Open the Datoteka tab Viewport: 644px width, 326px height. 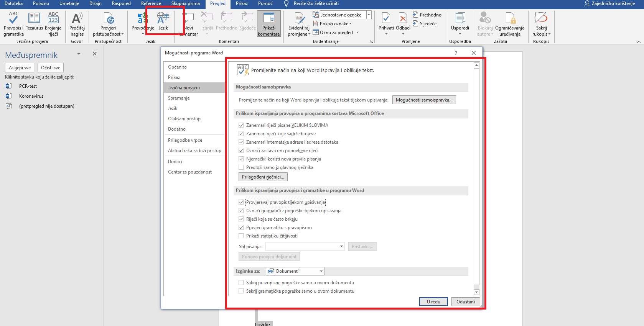(x=13, y=3)
